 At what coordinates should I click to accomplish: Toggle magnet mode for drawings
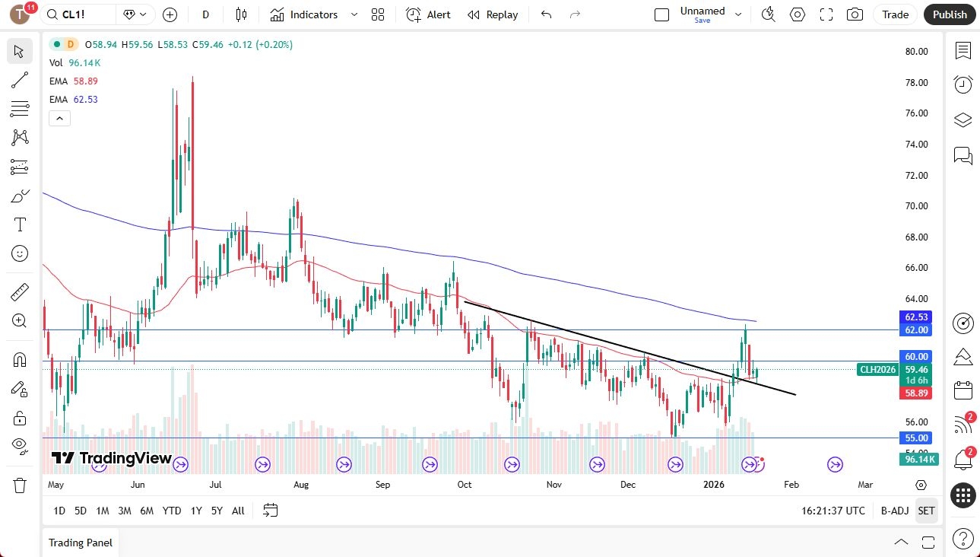coord(20,359)
